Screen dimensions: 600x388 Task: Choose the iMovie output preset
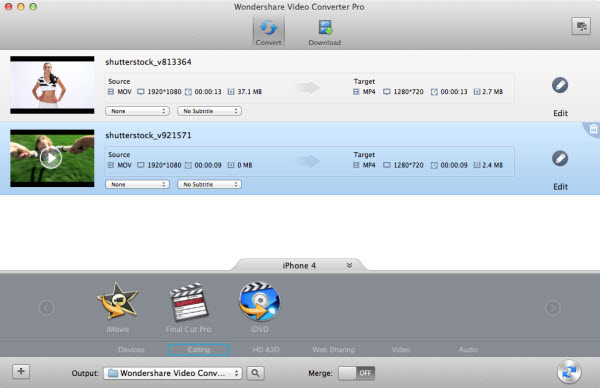click(117, 307)
